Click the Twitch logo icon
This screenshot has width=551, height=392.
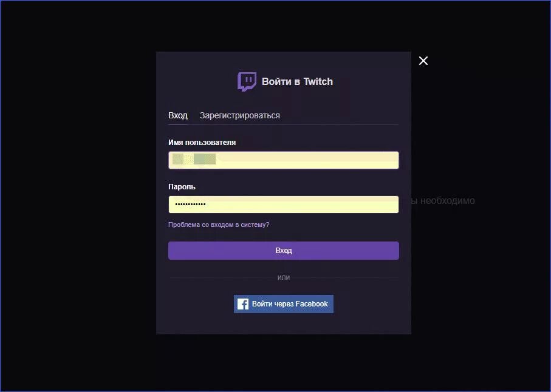click(246, 81)
